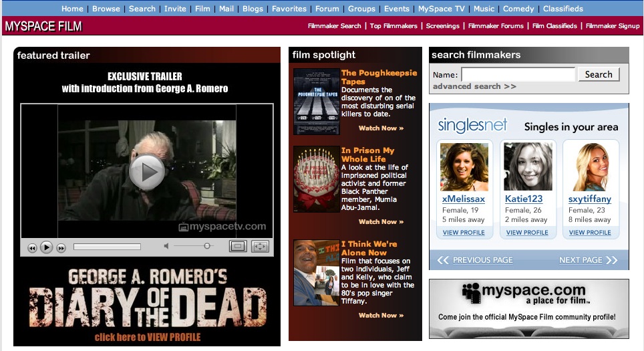Viewport: 644px width, 351px height.
Task: Go to previous page of singles
Action: click(x=476, y=260)
